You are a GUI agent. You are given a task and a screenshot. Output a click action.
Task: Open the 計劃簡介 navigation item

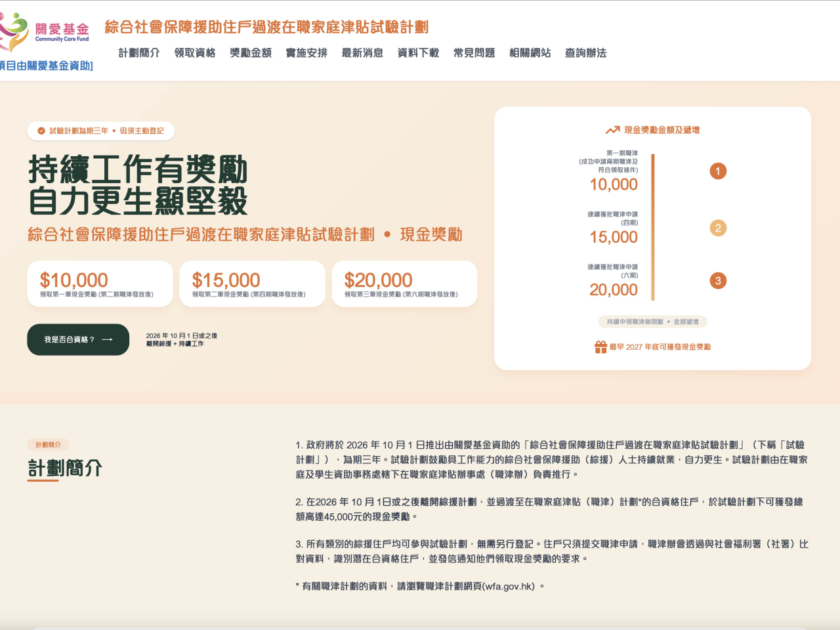coord(139,53)
